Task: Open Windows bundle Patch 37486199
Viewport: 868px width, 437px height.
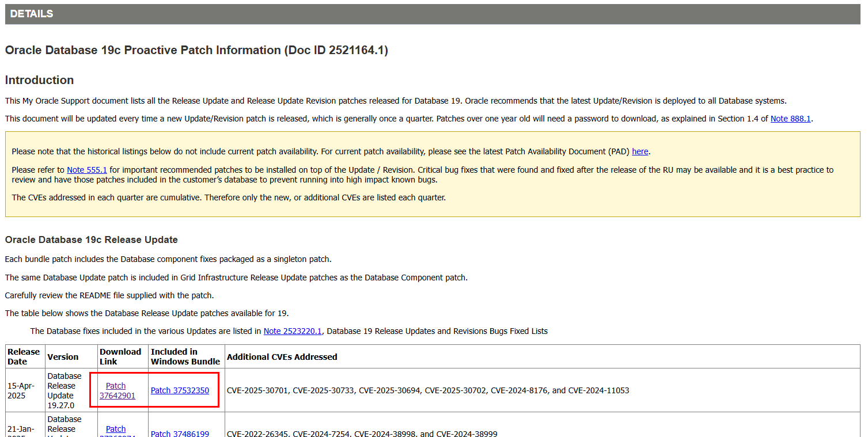Action: pyautogui.click(x=180, y=433)
